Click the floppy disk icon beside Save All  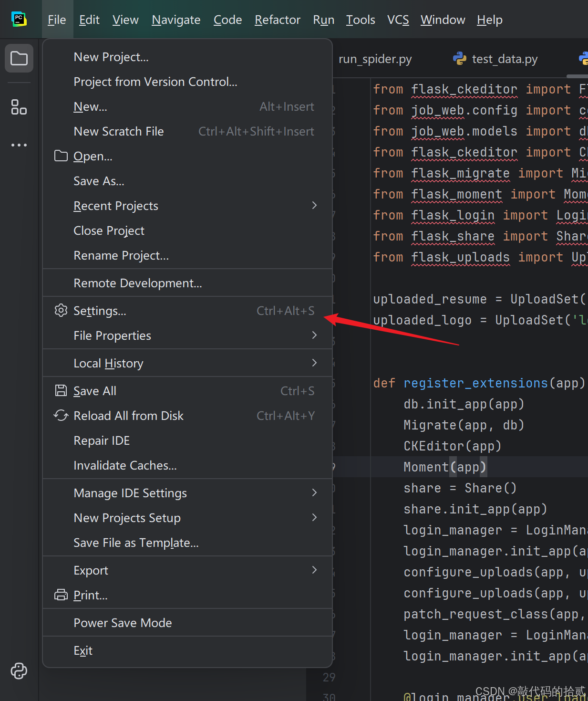(61, 391)
